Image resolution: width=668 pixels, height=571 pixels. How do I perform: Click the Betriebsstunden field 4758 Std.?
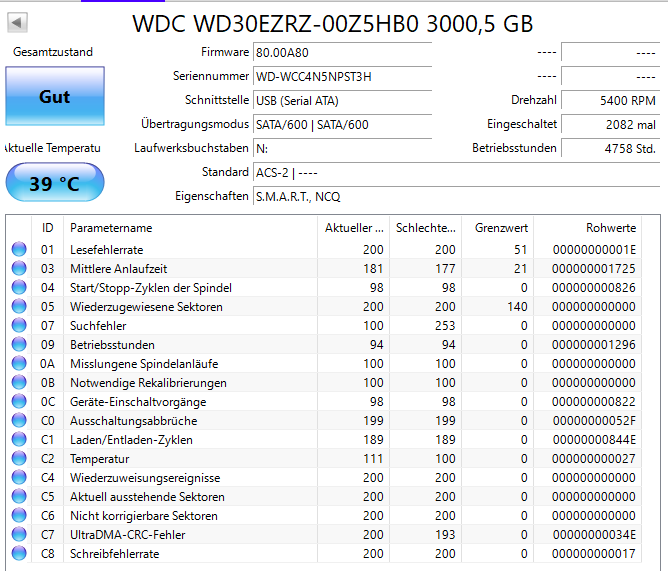(x=610, y=148)
